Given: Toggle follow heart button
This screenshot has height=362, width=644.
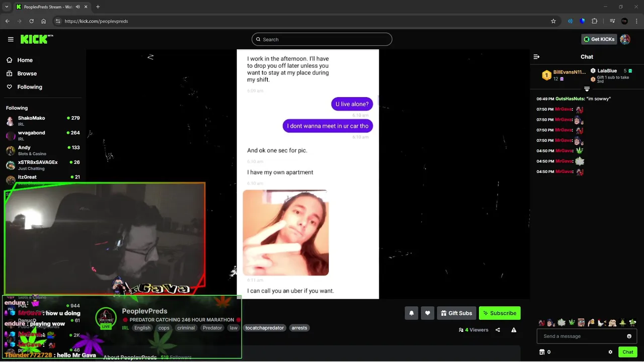Looking at the screenshot, I should 428,313.
